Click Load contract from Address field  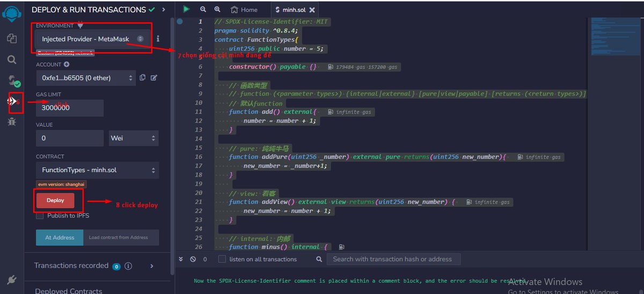click(121, 238)
